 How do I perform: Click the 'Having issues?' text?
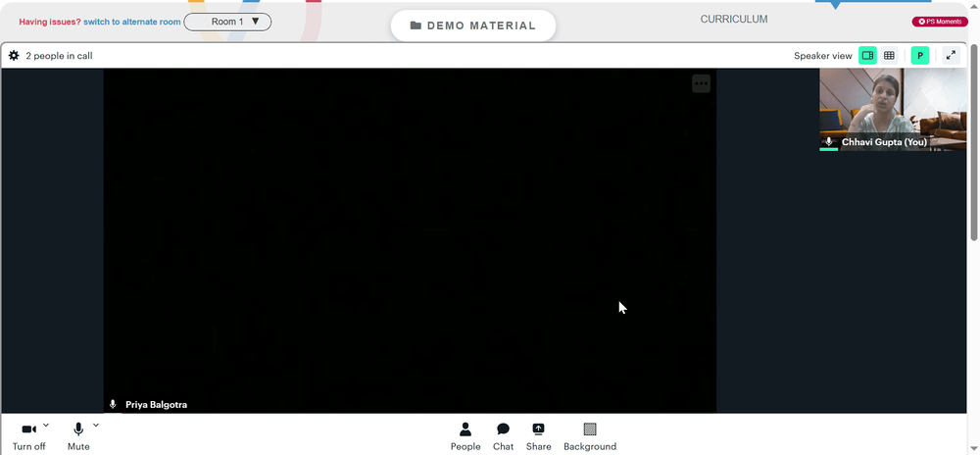coord(50,22)
